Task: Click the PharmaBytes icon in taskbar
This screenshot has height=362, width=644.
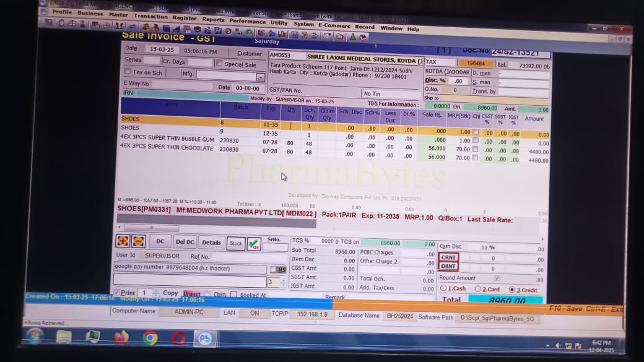Action: (204, 338)
